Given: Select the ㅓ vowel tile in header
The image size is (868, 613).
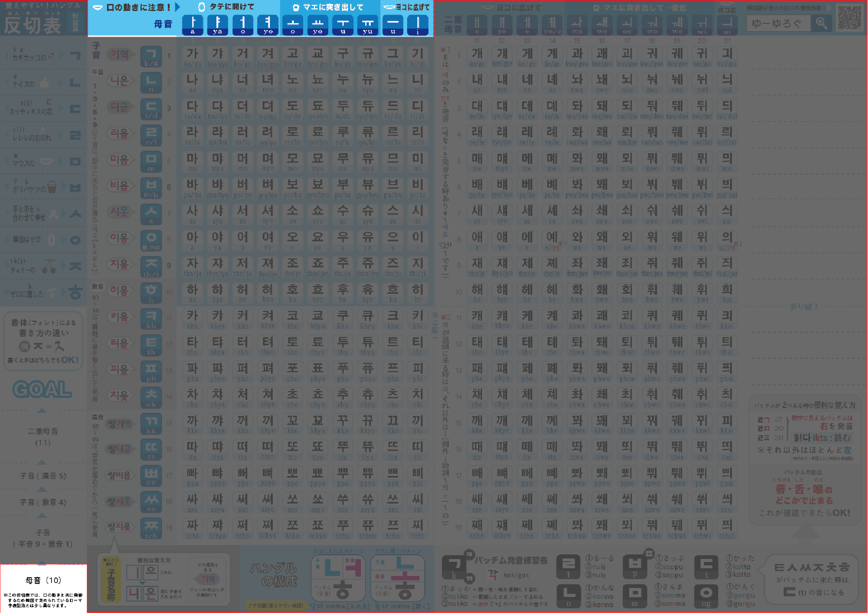Looking at the screenshot, I should [x=243, y=25].
